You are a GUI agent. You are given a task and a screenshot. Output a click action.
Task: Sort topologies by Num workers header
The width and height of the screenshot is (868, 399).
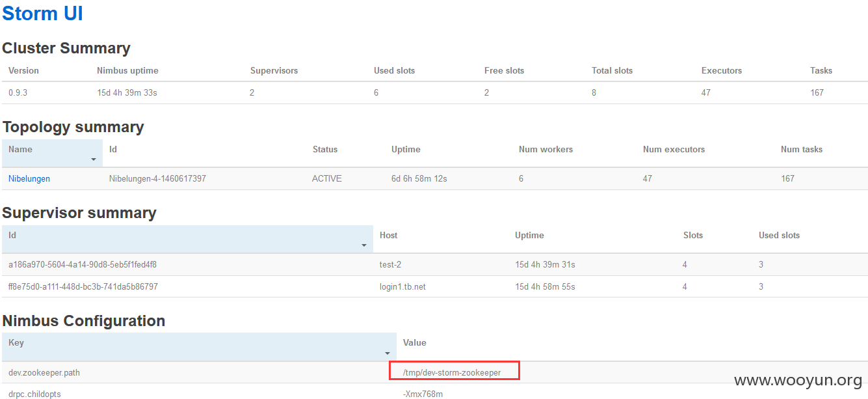(546, 149)
